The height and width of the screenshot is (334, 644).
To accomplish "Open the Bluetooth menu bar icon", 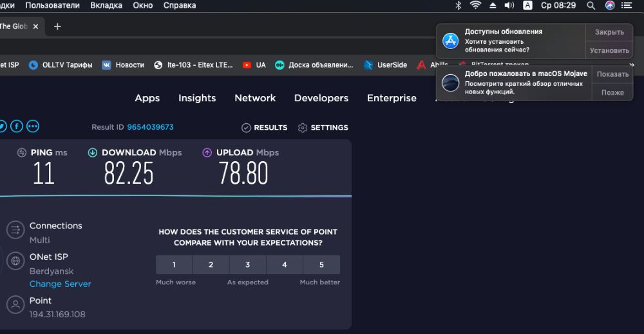I will pyautogui.click(x=459, y=5).
